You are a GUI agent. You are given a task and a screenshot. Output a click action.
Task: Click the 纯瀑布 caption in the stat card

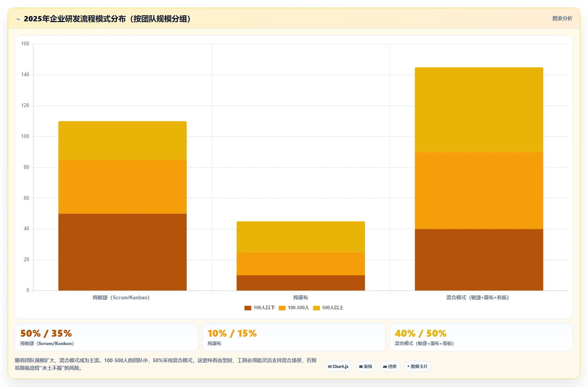click(x=215, y=344)
